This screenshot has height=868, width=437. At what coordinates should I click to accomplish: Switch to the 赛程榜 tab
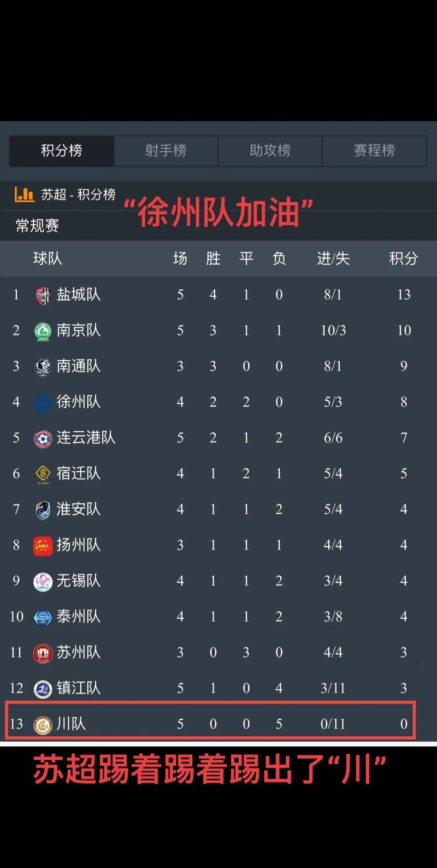[x=375, y=151]
